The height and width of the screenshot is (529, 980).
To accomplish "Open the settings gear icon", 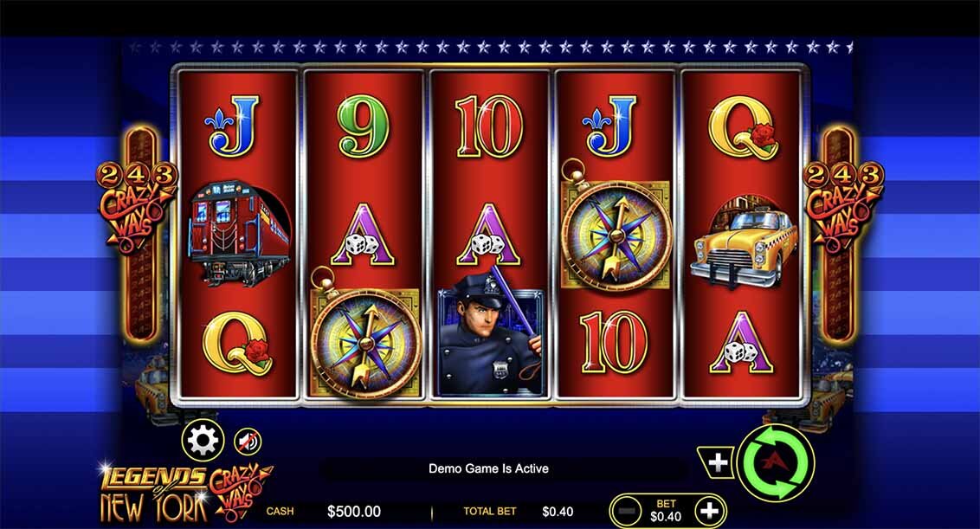I will point(203,440).
